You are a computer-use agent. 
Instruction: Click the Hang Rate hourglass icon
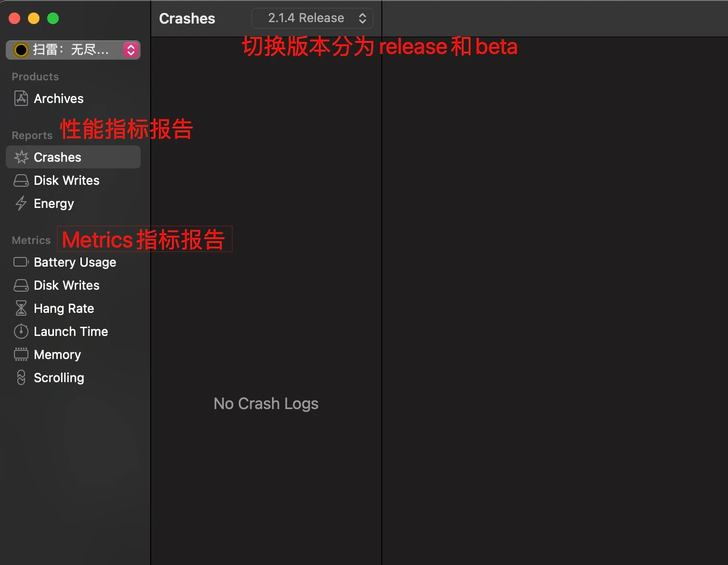[21, 308]
